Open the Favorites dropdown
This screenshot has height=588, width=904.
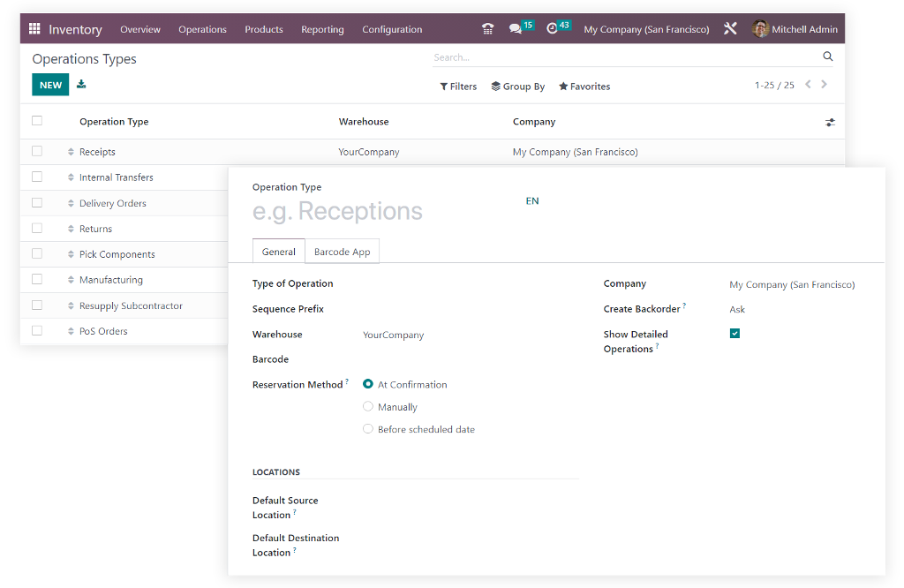click(x=583, y=86)
